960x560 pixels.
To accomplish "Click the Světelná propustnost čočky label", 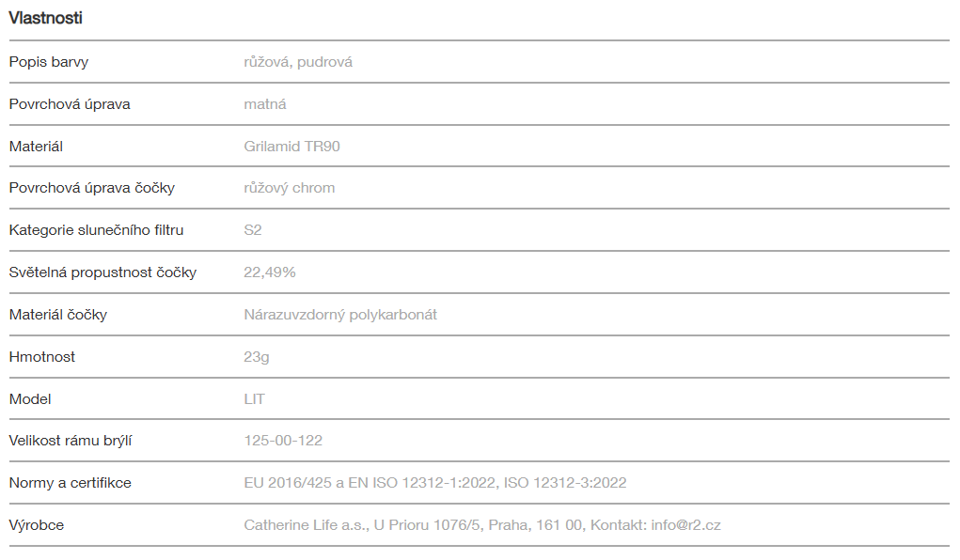I will [102, 272].
